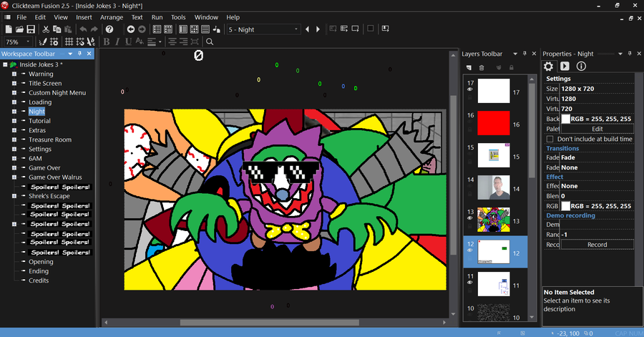Open the Layers Toolbar dropdown arrow
This screenshot has height=337, width=644.
pos(514,54)
